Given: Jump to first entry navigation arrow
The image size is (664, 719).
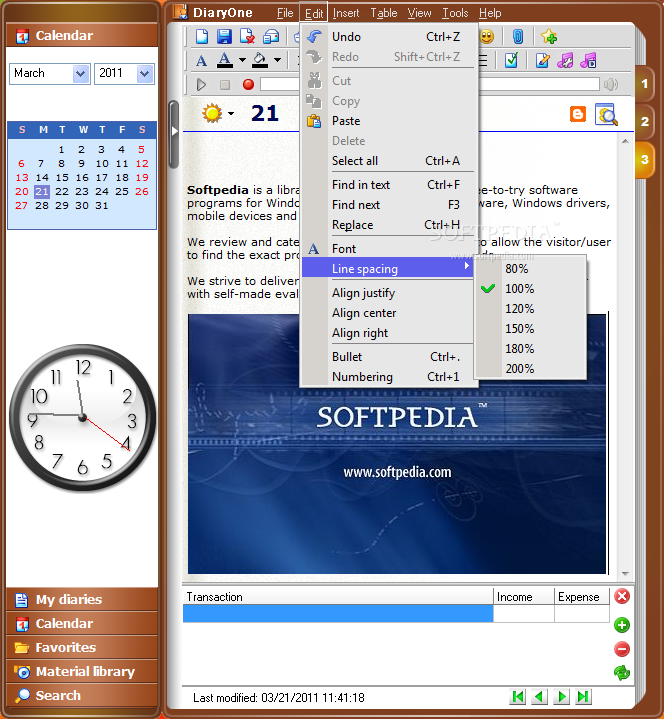Looking at the screenshot, I should pos(518,697).
